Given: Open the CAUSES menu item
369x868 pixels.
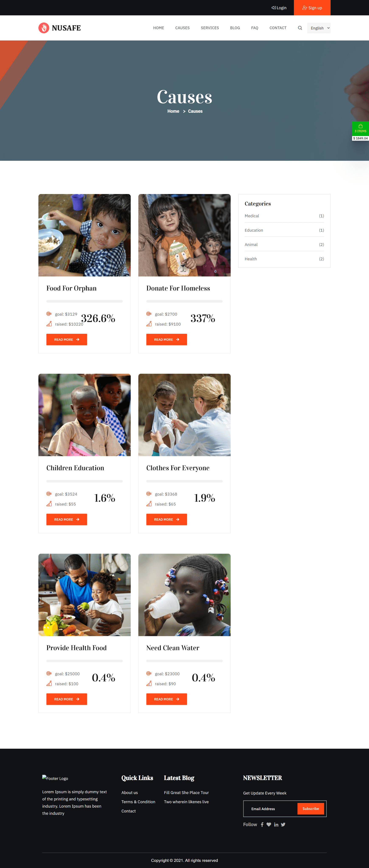Looking at the screenshot, I should coord(182,28).
